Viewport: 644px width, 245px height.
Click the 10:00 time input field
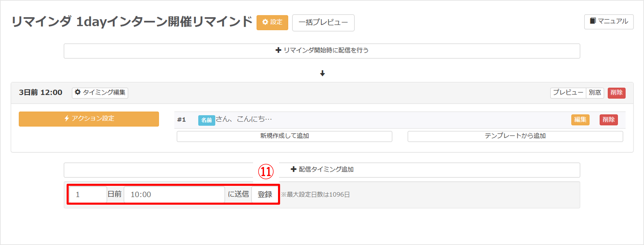[x=174, y=194]
